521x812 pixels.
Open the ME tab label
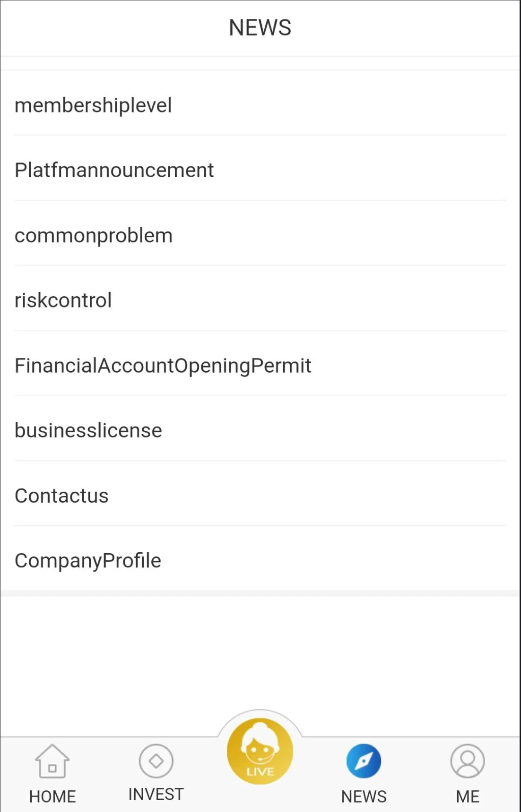point(468,796)
